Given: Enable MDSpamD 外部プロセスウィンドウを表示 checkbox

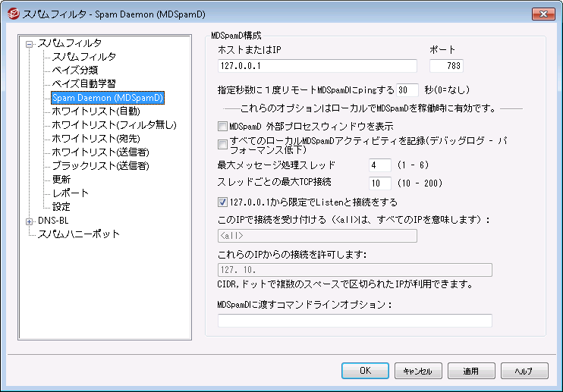Looking at the screenshot, I should point(222,127).
